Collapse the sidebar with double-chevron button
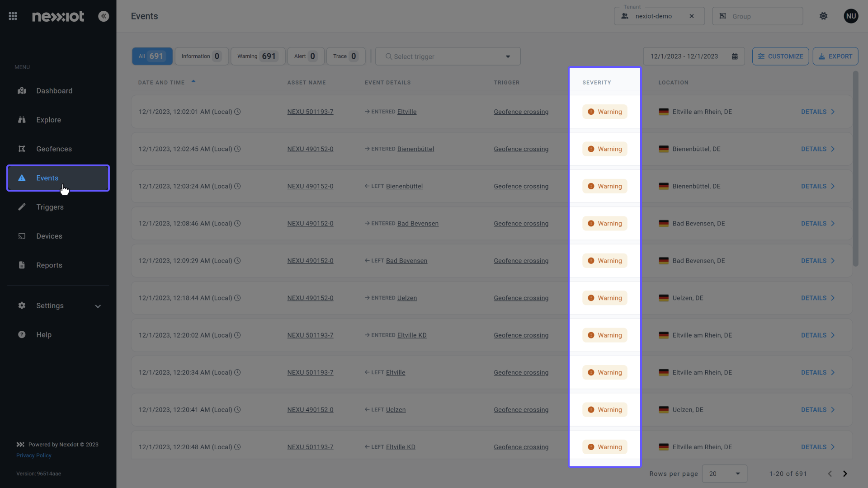The width and height of the screenshot is (868, 488). click(104, 16)
